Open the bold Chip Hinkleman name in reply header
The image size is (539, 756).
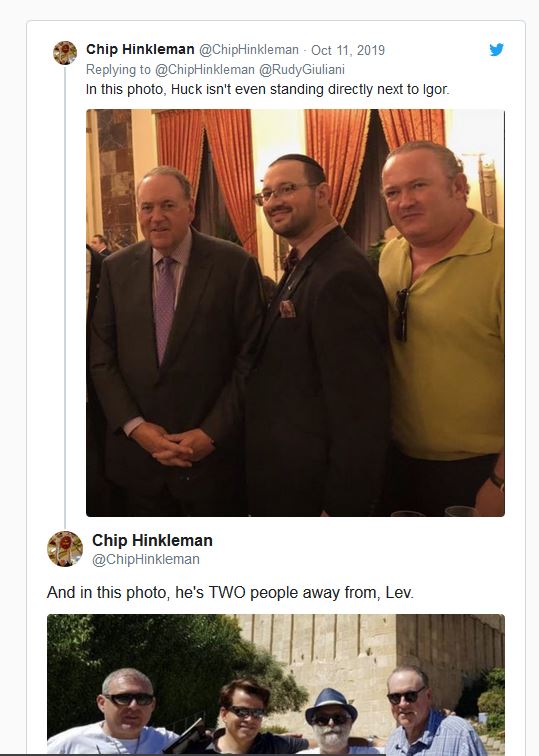140,49
